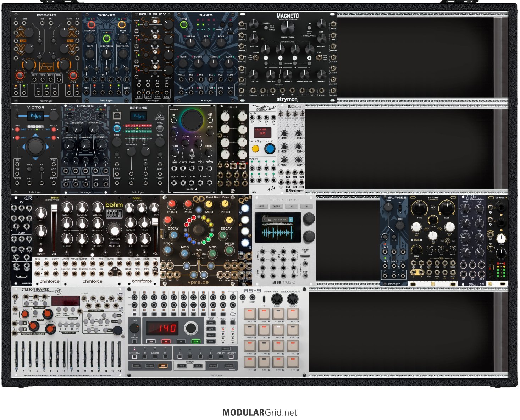The width and height of the screenshot is (520, 420).
Task: Click the fmax sequencer icon on Bohm
Action: click(114, 214)
